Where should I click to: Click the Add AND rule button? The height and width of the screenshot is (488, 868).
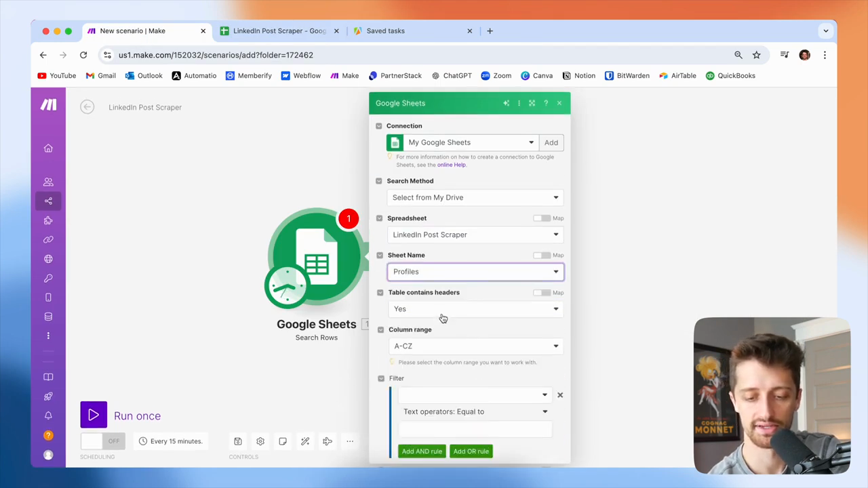click(x=422, y=451)
